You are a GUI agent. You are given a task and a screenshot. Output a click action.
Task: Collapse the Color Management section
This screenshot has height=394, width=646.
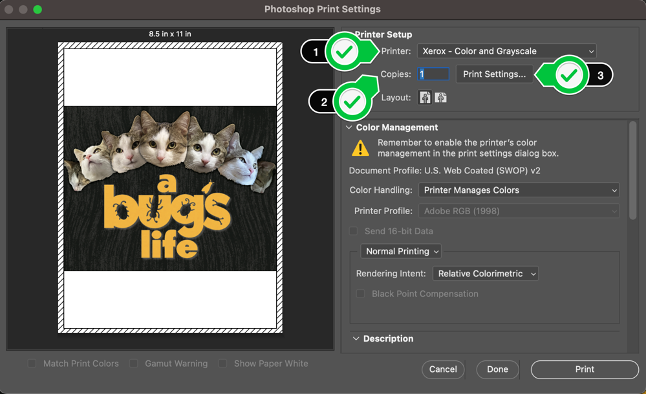pos(349,127)
